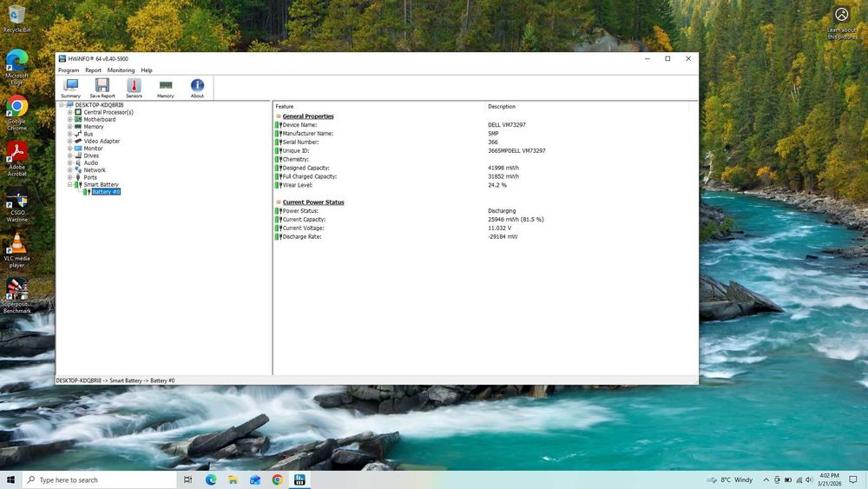Open the VLC media player desktop icon
868x489 pixels.
point(16,250)
